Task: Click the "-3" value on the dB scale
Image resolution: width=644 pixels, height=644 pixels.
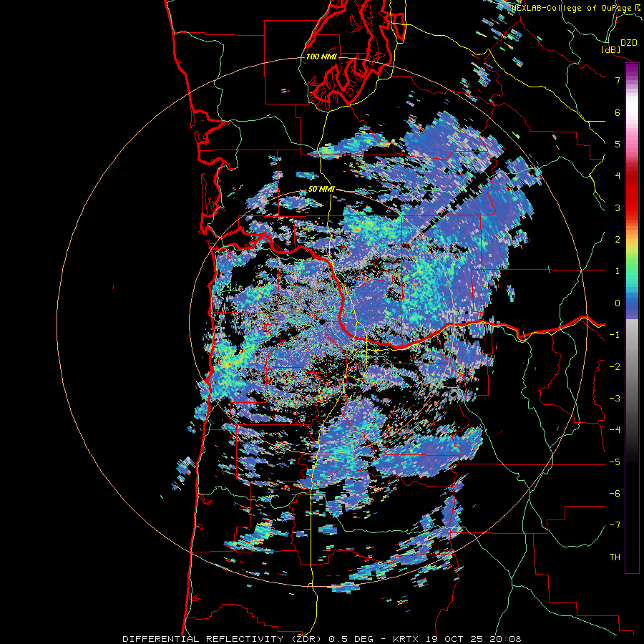Action: (x=615, y=399)
